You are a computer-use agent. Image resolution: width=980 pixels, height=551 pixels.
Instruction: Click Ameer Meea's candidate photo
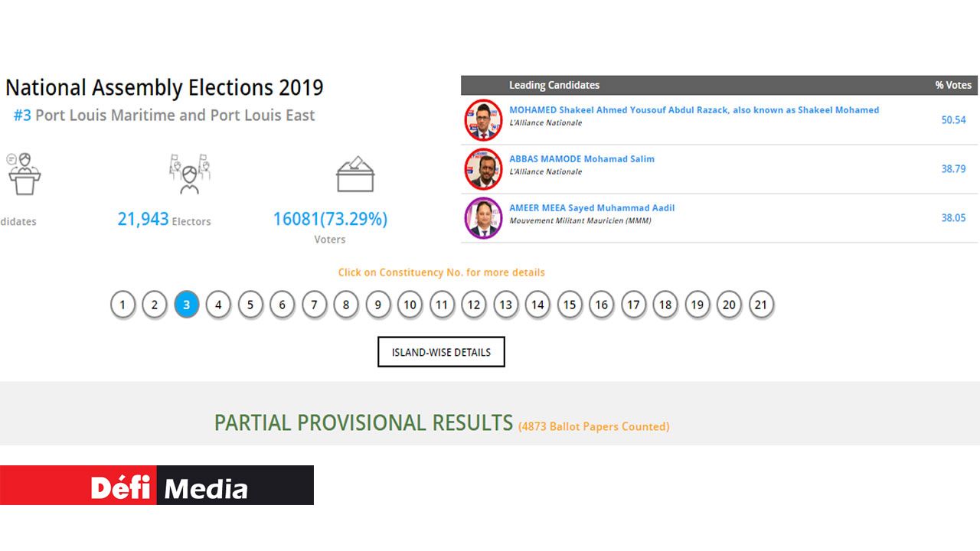483,217
